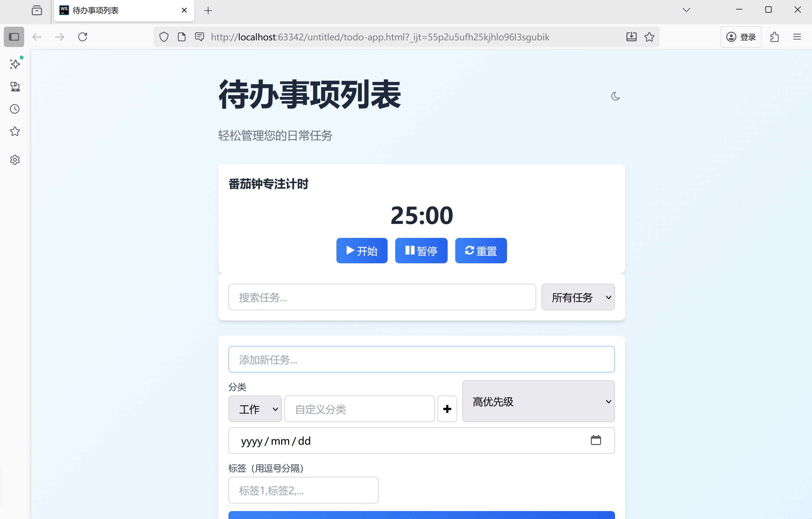
Task: Open synced tabs sidebar icon
Action: coord(15,87)
